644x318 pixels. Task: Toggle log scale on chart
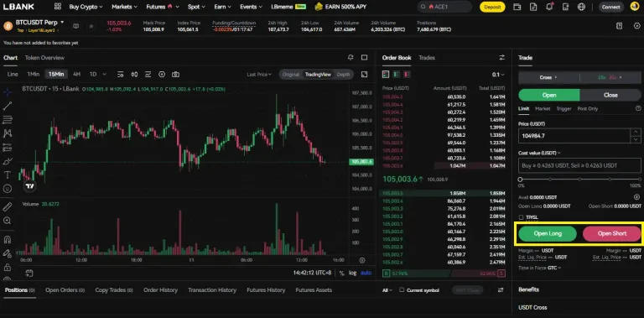(x=352, y=273)
